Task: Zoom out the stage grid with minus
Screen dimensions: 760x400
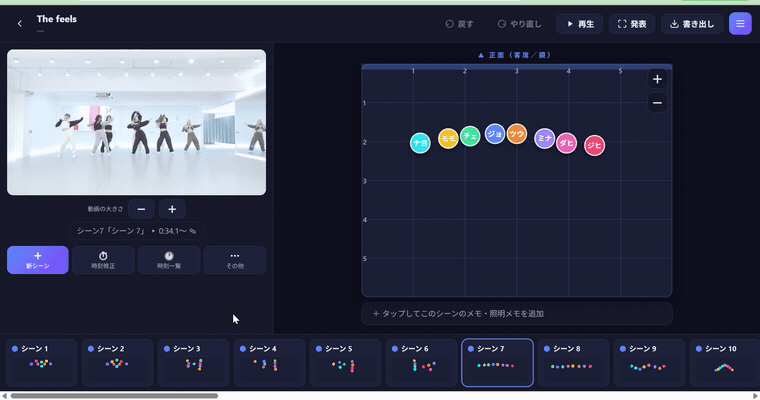Action: click(x=657, y=103)
